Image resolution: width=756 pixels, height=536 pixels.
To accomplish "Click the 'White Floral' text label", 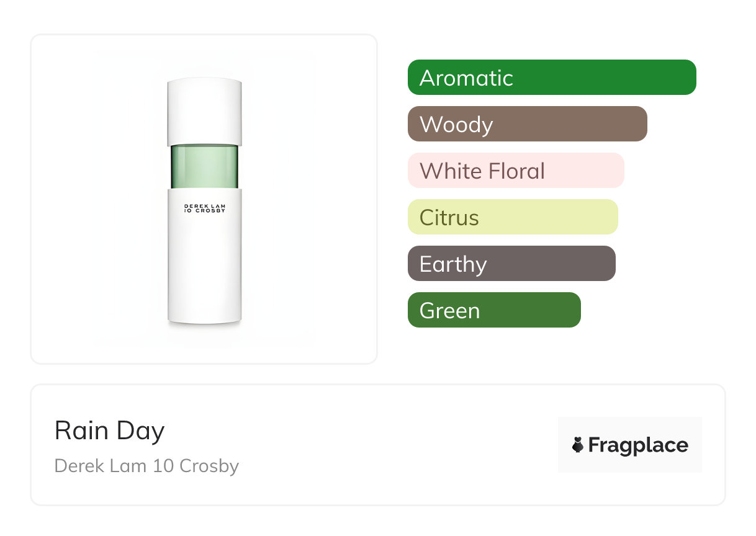I will tap(482, 171).
